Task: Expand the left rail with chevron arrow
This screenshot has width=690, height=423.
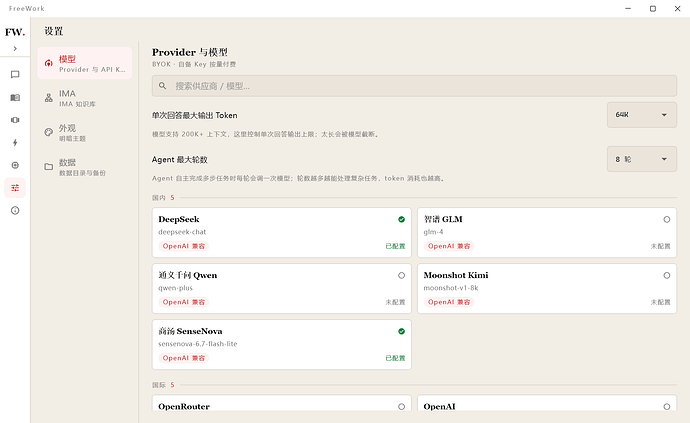Action: coord(15,48)
